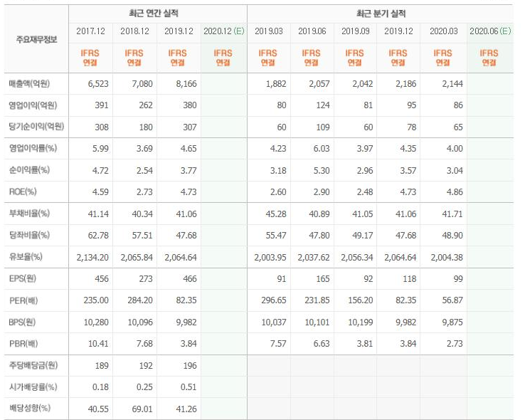Click the PER value 296.65
This screenshot has width=525, height=420.
[x=274, y=300]
